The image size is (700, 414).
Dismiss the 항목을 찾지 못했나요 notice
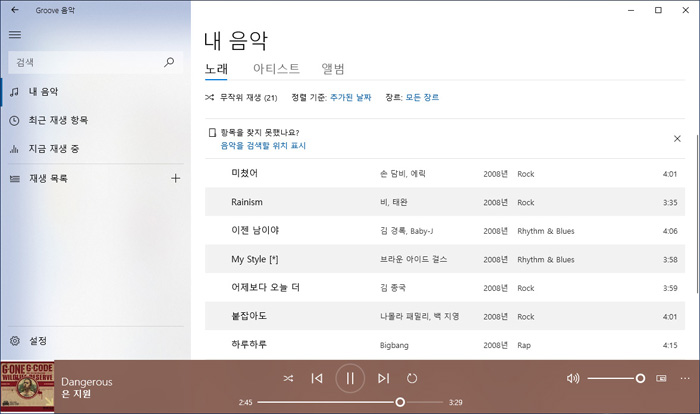tap(677, 138)
